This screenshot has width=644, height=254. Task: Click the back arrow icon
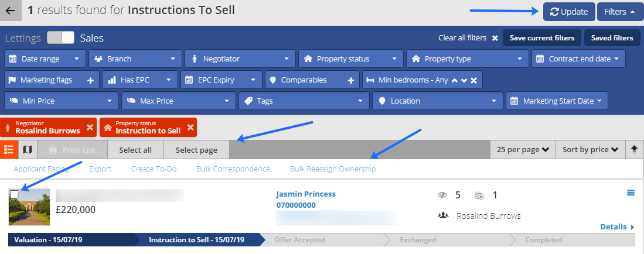[x=11, y=11]
